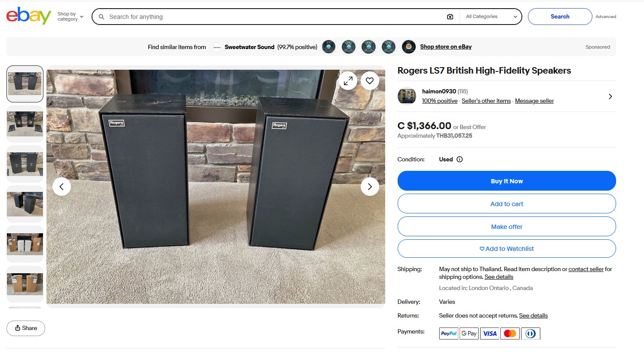Click Add to cart button
The image size is (644, 352).
click(506, 204)
